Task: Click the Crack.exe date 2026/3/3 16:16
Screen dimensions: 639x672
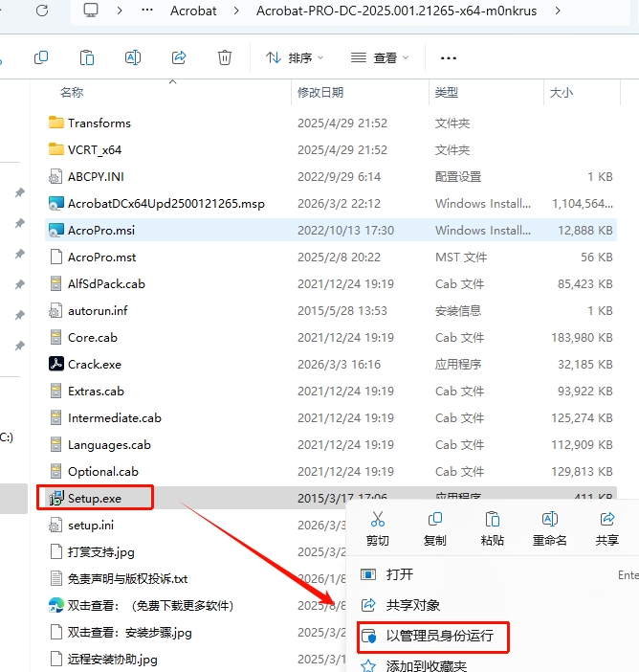Action: [x=339, y=365]
